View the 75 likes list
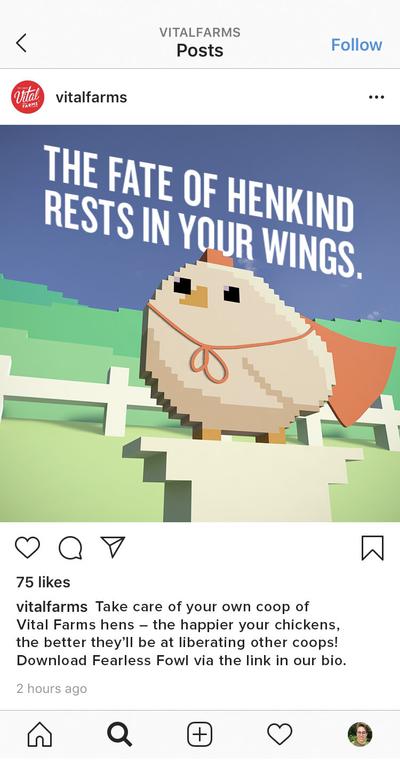 coord(43,582)
